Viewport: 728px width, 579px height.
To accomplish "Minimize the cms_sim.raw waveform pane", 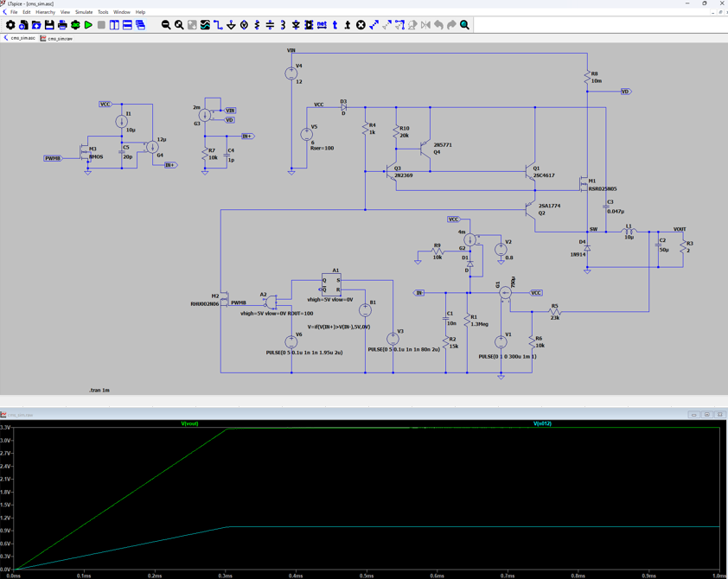I will point(693,414).
